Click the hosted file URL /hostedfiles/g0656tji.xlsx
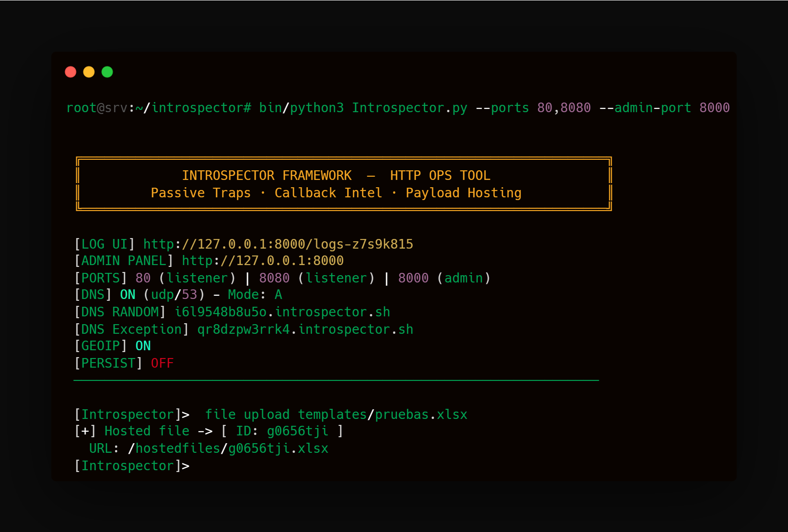 [228, 449]
